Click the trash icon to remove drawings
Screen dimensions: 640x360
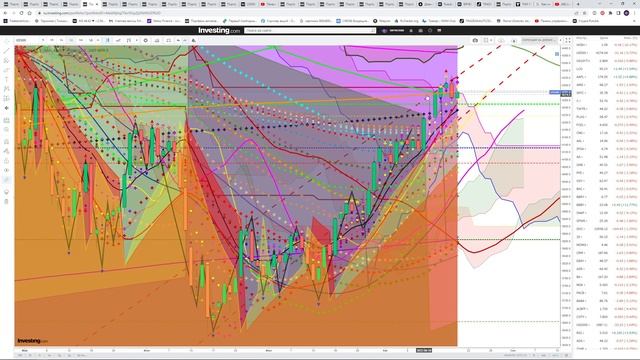pos(6,201)
